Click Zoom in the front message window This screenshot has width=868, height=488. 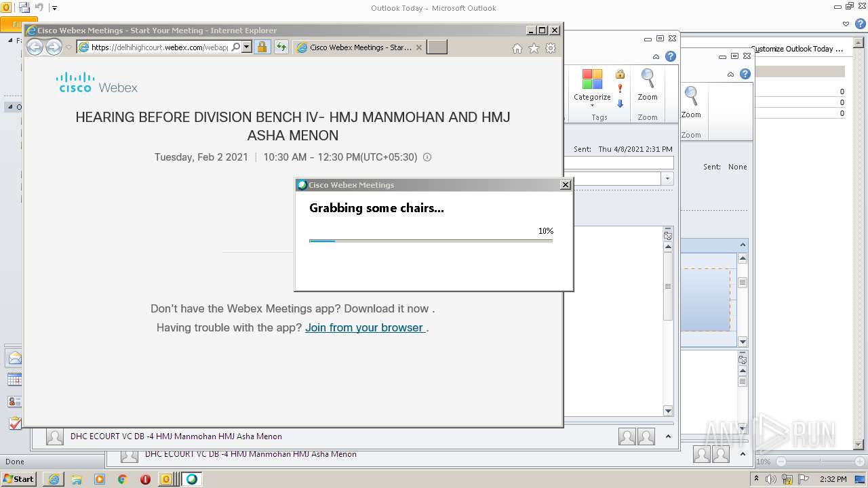tap(648, 85)
